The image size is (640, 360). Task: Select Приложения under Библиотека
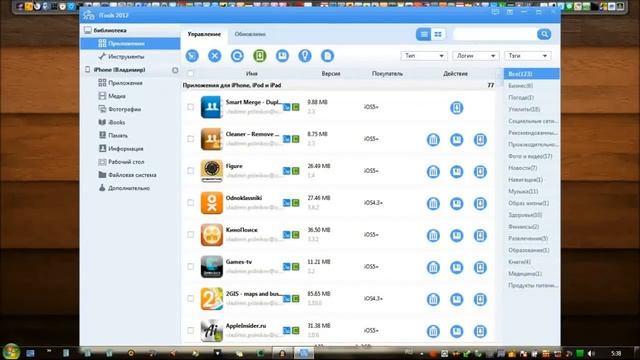click(x=130, y=43)
